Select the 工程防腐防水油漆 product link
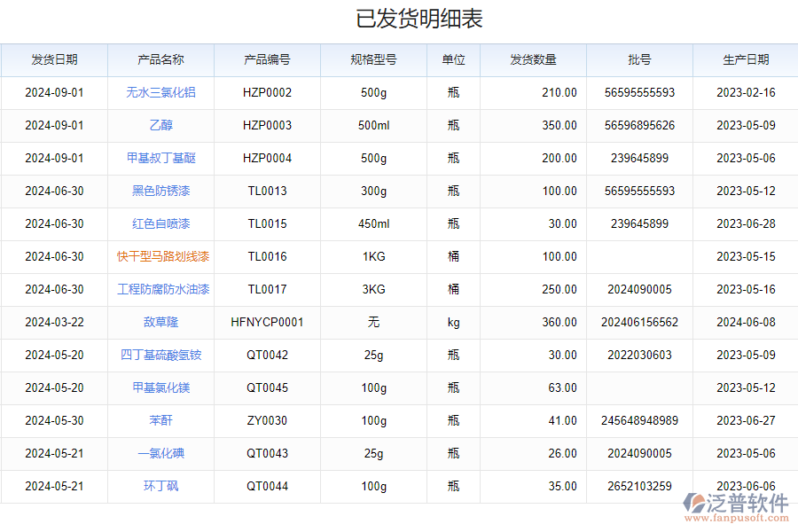Screen dimensions: 798x532 [161, 289]
